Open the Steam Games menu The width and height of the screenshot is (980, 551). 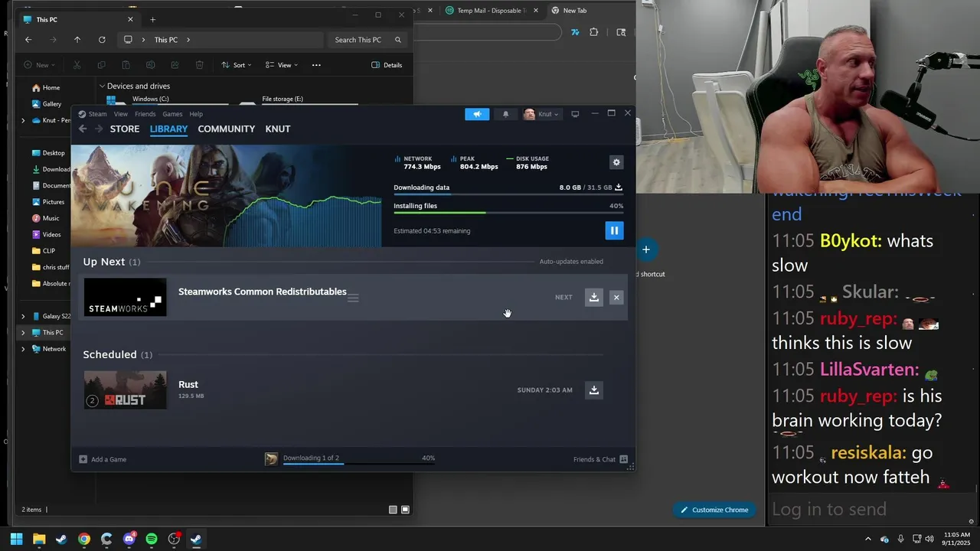pyautogui.click(x=172, y=114)
